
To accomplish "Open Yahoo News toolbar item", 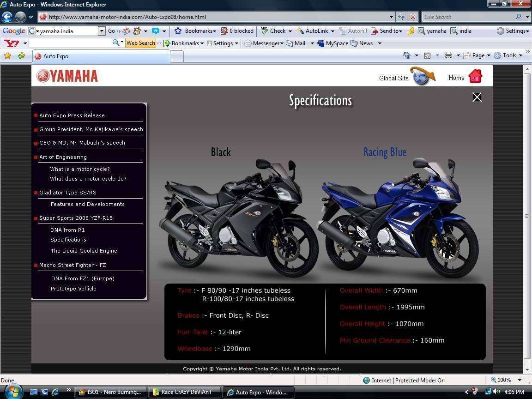I will point(362,43).
